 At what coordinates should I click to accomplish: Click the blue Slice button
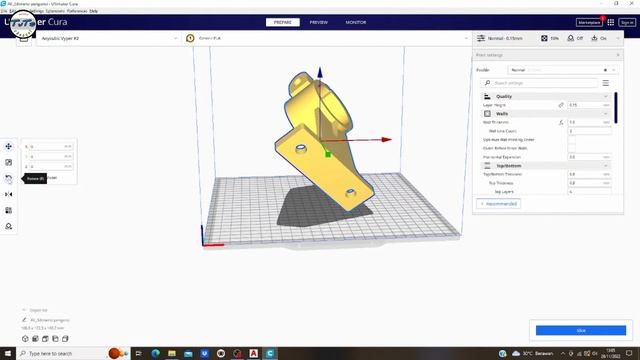point(581,331)
